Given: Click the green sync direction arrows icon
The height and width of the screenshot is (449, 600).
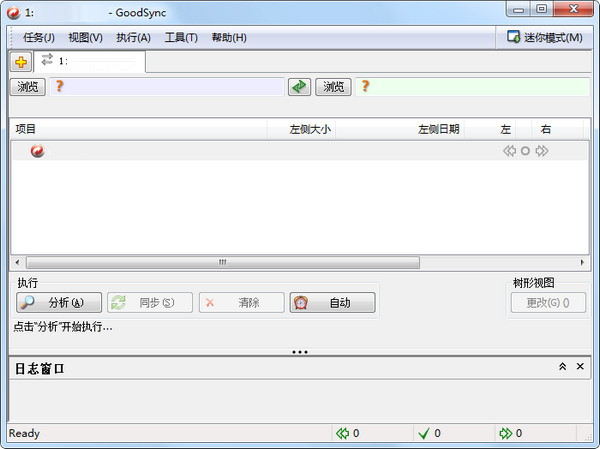Looking at the screenshot, I should 299,87.
